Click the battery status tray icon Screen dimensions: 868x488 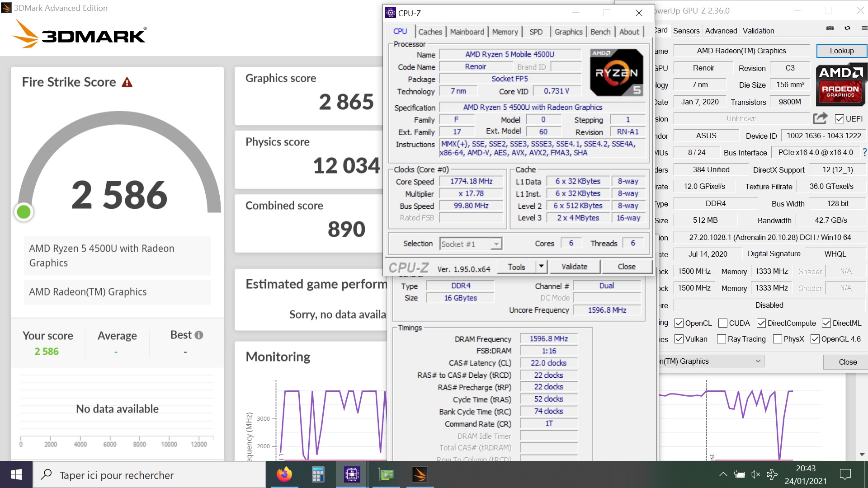tap(740, 474)
